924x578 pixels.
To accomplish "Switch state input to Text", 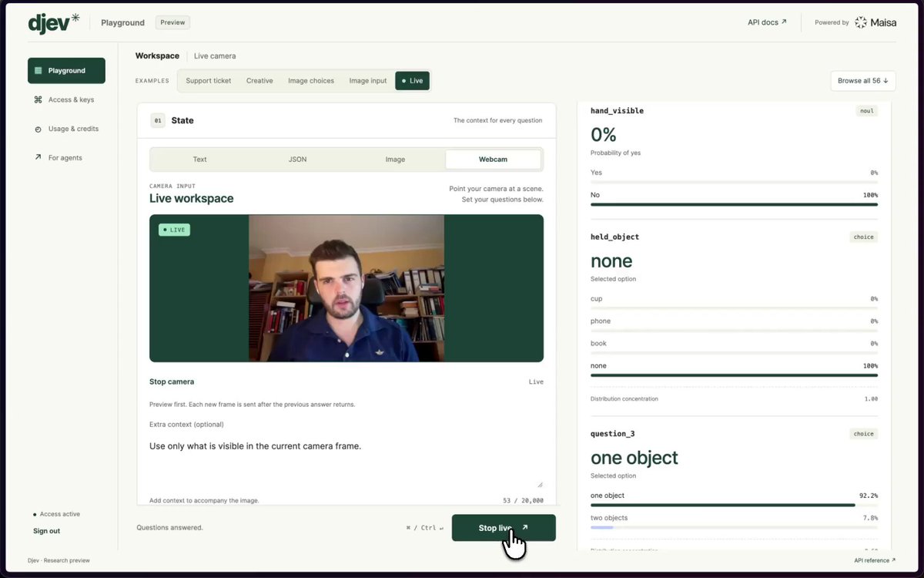I will 200,160.
